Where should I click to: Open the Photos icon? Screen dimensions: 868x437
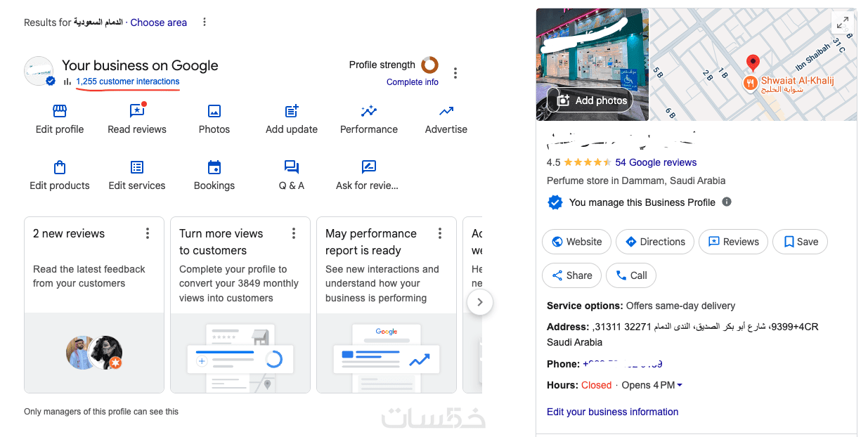[x=214, y=111]
